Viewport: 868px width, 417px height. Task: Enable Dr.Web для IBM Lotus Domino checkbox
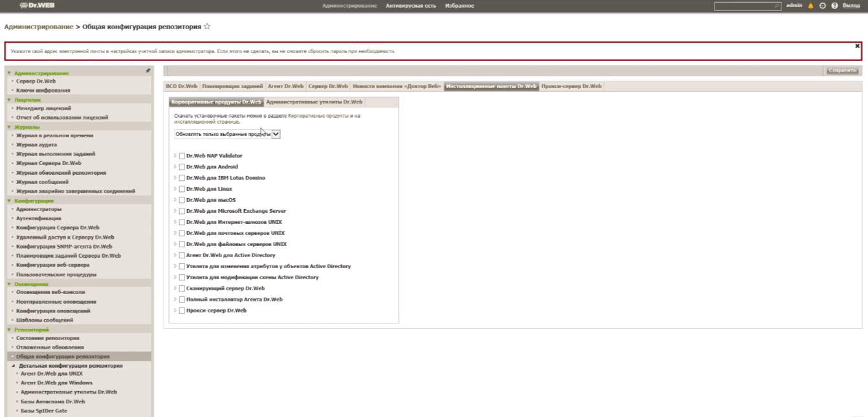pyautogui.click(x=182, y=178)
